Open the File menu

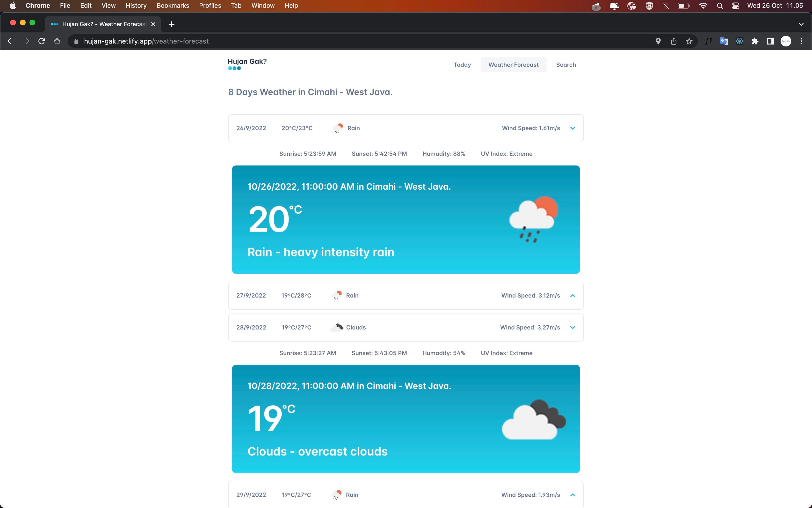click(x=65, y=6)
